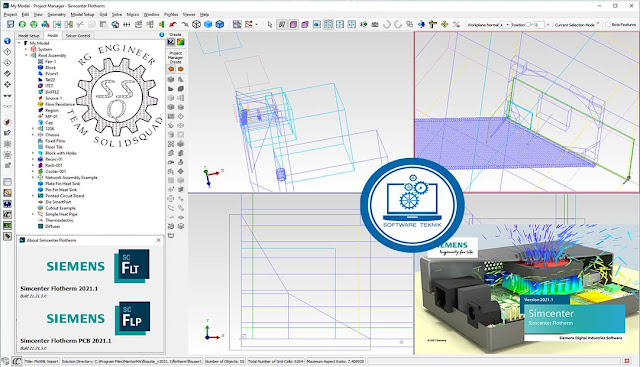Open the Solve menu
Viewport: 640px width, 367px height.
(x=117, y=14)
